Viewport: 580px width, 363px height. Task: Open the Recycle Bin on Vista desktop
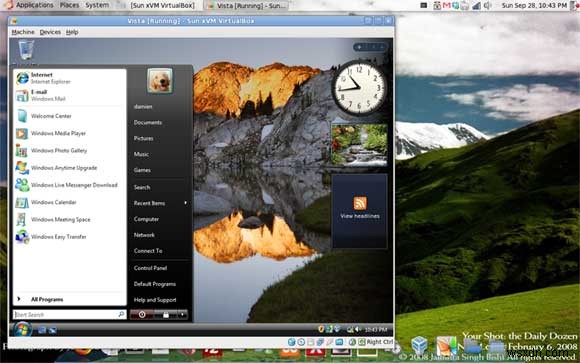26,50
